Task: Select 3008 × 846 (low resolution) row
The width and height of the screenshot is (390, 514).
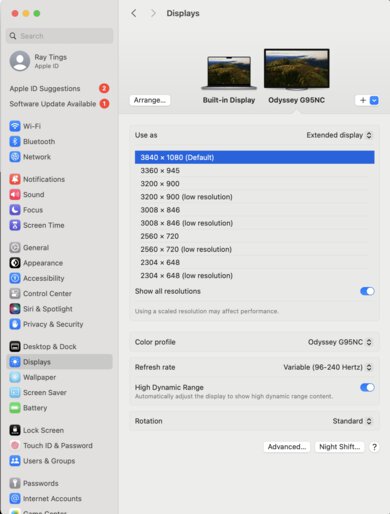Action: (x=255, y=223)
